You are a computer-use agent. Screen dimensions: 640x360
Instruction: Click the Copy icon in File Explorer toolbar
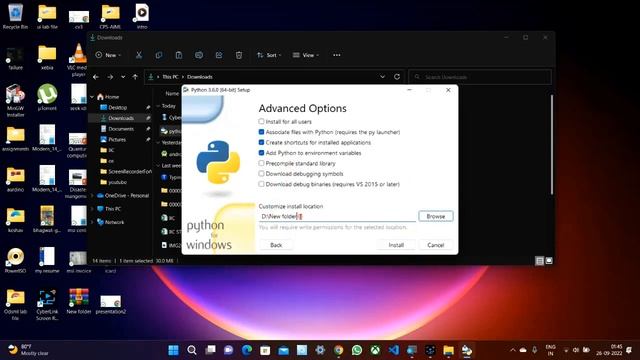click(159, 55)
